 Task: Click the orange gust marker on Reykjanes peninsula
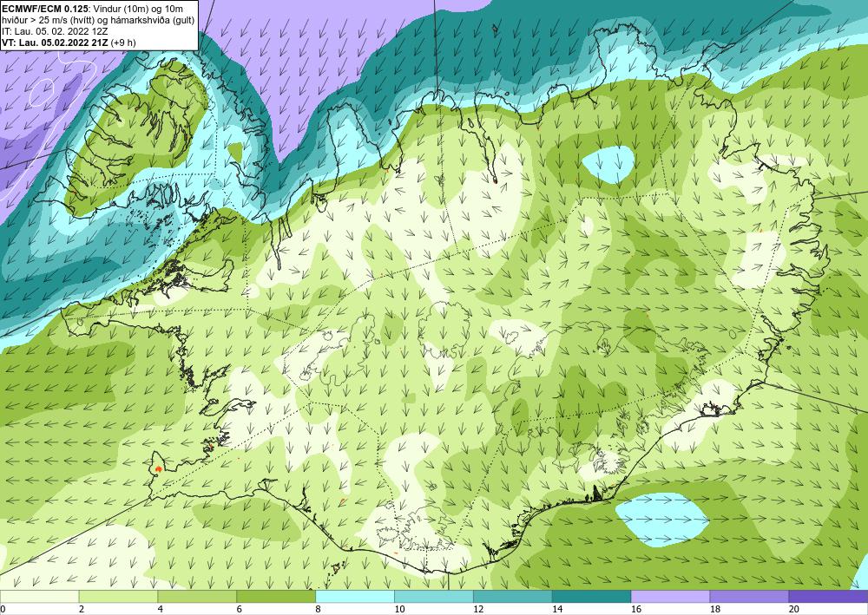[159, 469]
